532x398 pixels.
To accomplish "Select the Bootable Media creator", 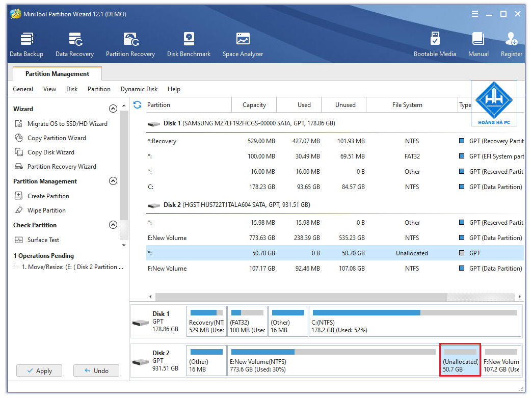I will [435, 43].
